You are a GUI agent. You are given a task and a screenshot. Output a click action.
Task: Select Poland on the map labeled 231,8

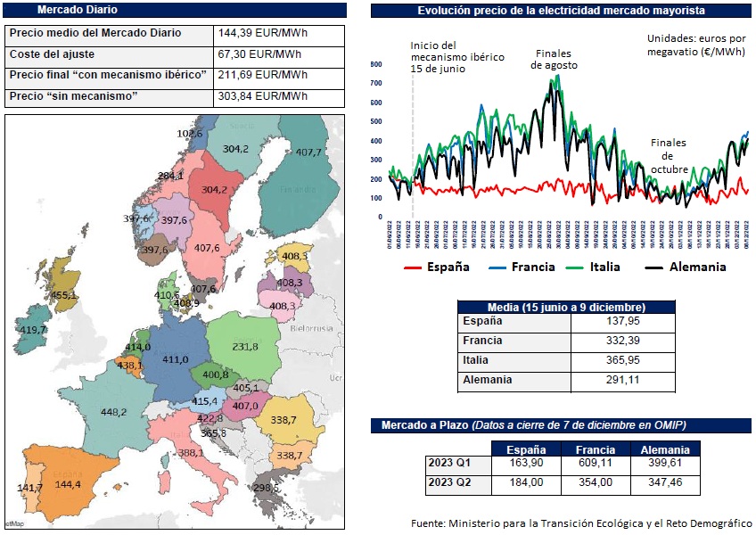point(244,346)
